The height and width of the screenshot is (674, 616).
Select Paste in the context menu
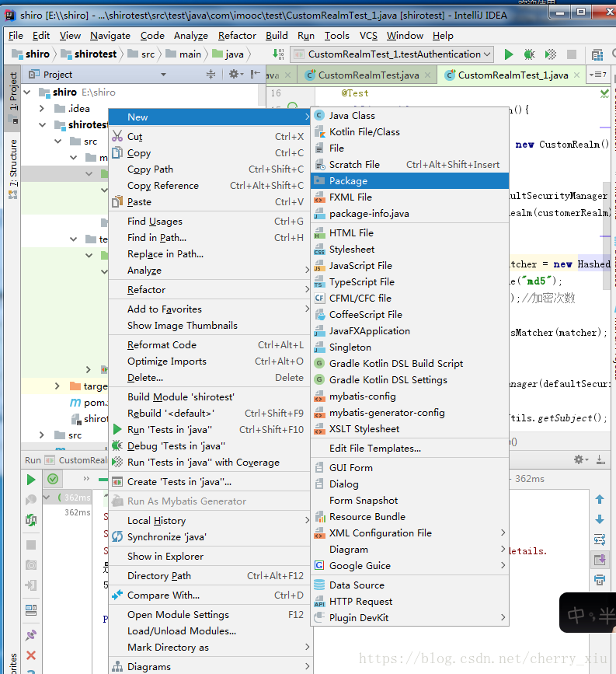[x=209, y=202]
